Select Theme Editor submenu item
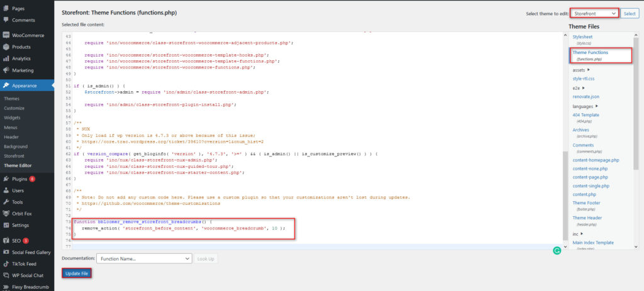 [18, 166]
